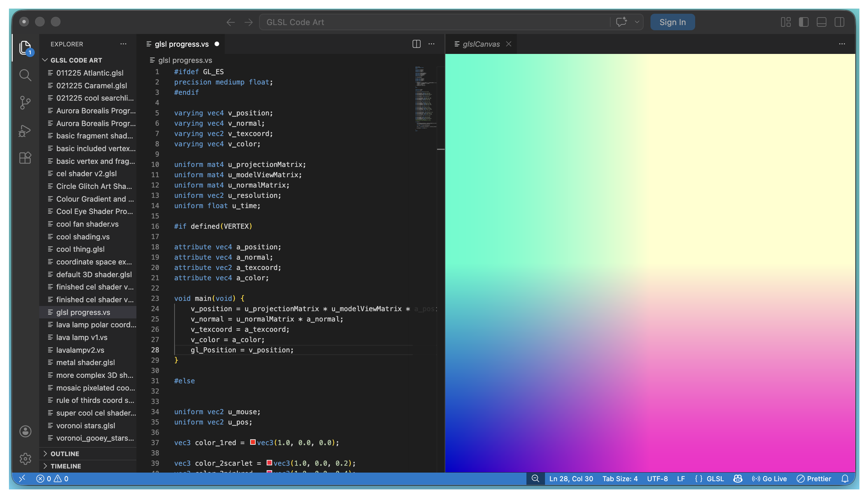
Task: Click color swatch on color_2scarlet line
Action: [269, 463]
